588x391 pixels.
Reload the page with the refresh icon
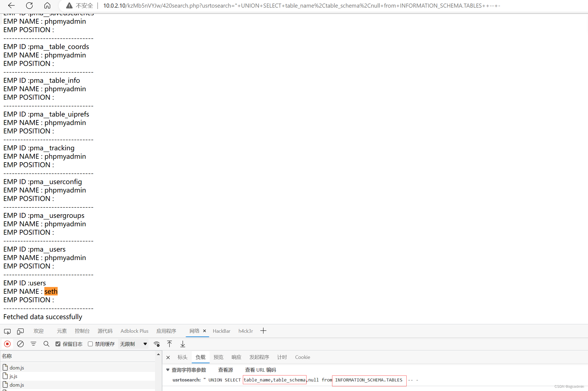tap(29, 5)
